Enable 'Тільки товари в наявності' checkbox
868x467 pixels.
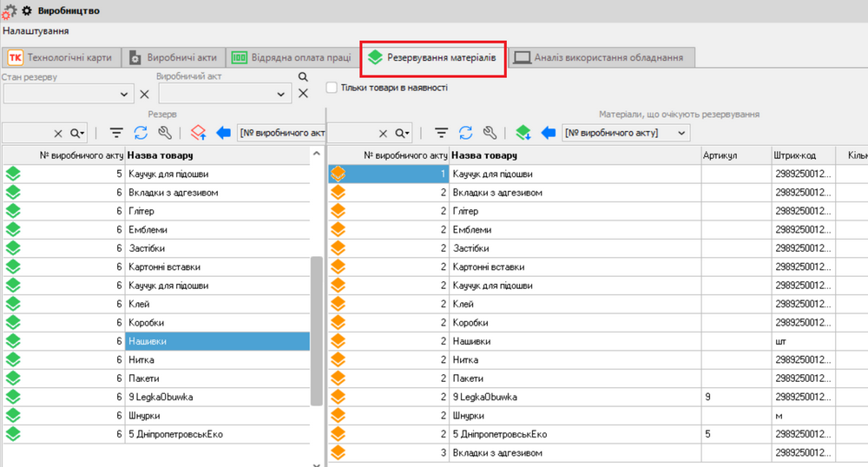pos(332,88)
